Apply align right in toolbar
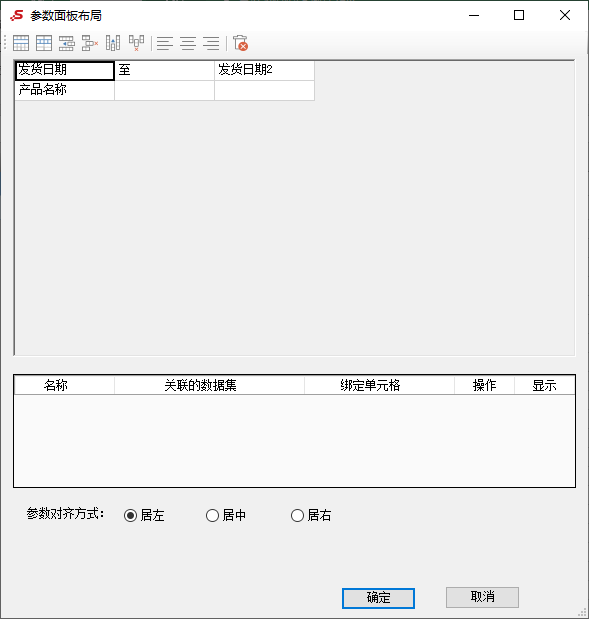This screenshot has height=619, width=589. pos(211,43)
